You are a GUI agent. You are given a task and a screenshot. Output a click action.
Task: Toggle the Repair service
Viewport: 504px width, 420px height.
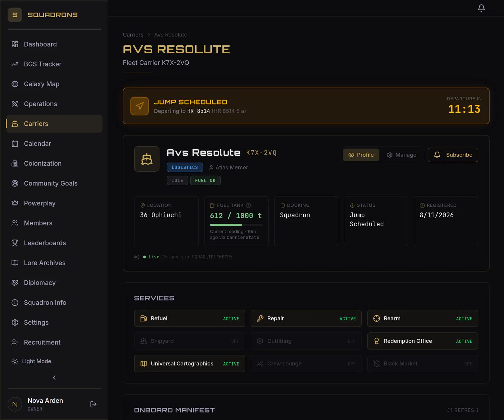pos(306,318)
